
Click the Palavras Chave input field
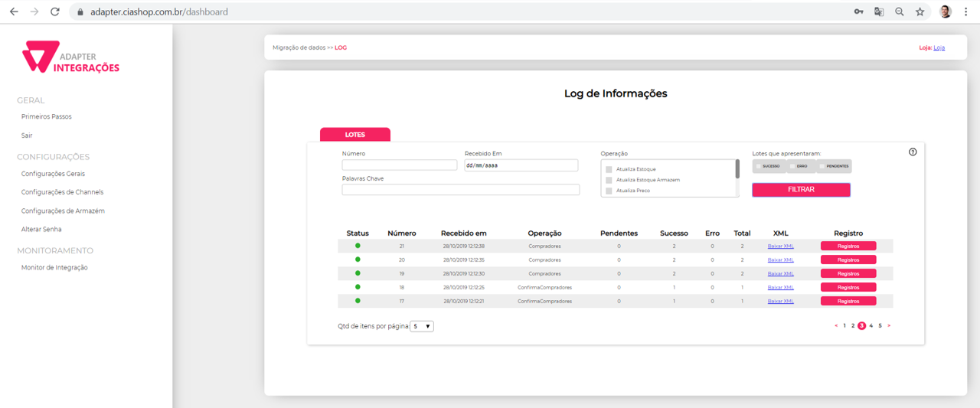[x=460, y=190]
